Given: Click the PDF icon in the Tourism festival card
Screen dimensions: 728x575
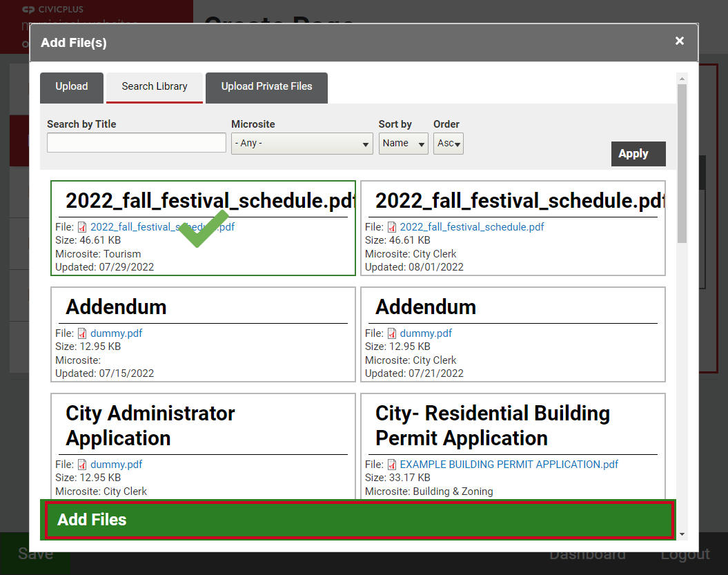Looking at the screenshot, I should coord(82,227).
